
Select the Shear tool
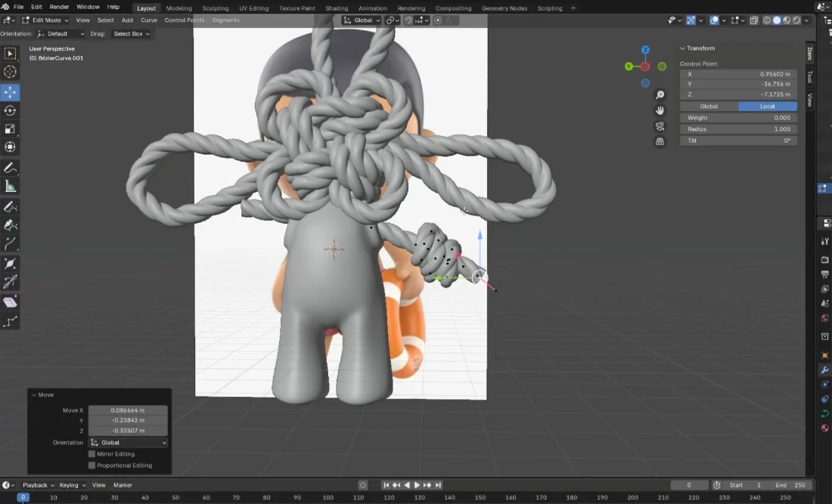[10, 302]
